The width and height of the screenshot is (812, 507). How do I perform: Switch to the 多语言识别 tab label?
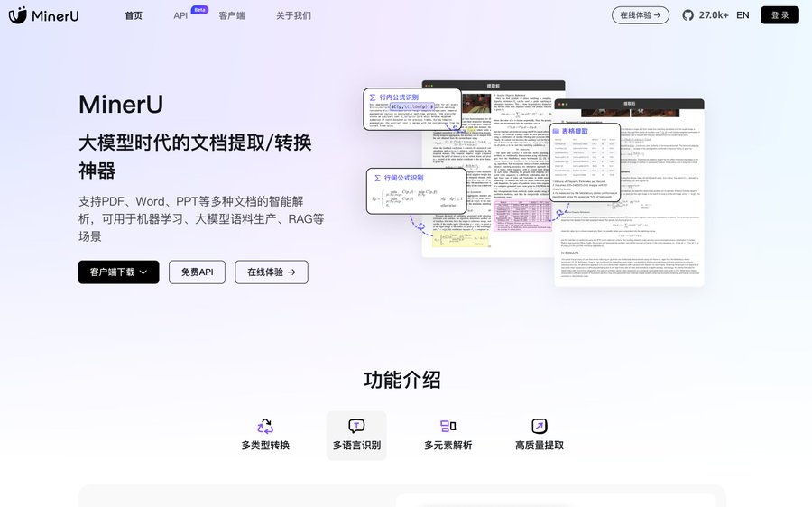tap(356, 445)
